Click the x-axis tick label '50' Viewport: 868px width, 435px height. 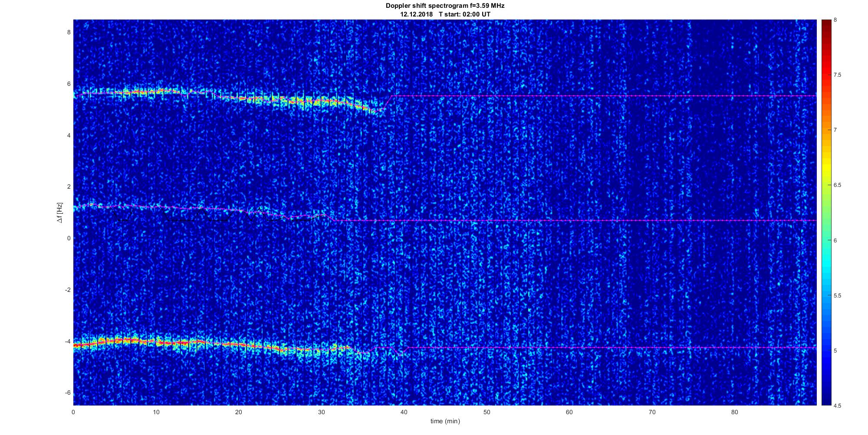click(487, 412)
